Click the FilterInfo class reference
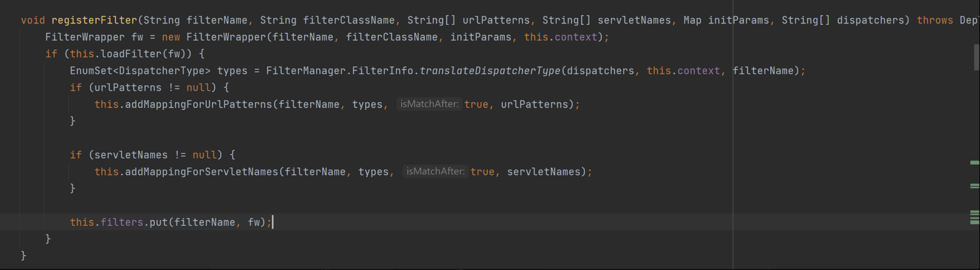 click(382, 71)
